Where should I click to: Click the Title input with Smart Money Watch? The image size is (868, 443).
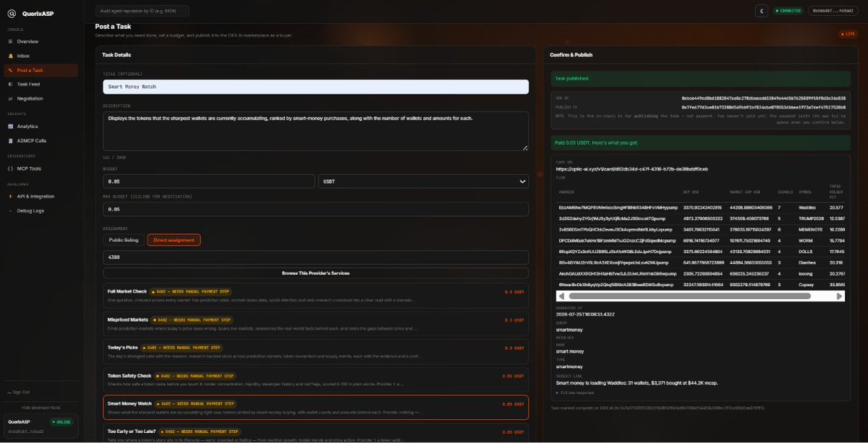pos(315,86)
